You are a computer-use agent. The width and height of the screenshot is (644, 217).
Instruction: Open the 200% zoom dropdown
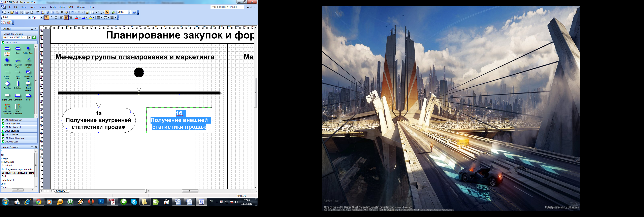pos(129,12)
